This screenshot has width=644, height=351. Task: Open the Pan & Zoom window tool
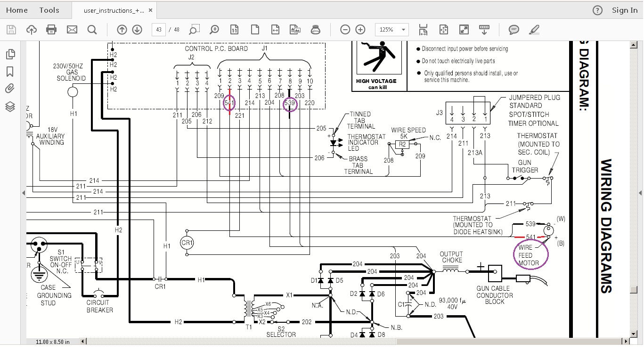click(295, 30)
